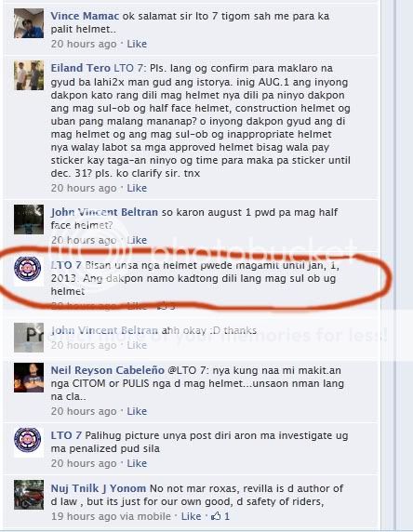Like LTO 7's 'Palihug picture' reply
This screenshot has height=532, width=413.
pyautogui.click(x=137, y=463)
